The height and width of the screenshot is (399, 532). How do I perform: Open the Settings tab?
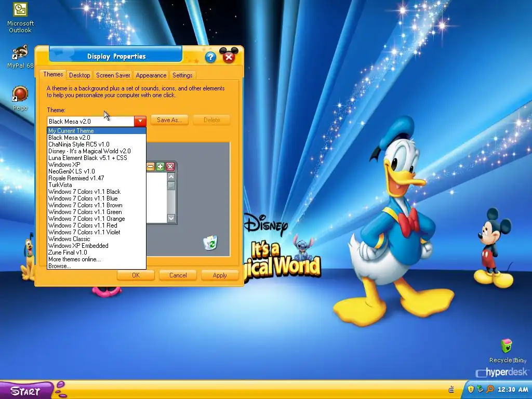[x=182, y=75]
